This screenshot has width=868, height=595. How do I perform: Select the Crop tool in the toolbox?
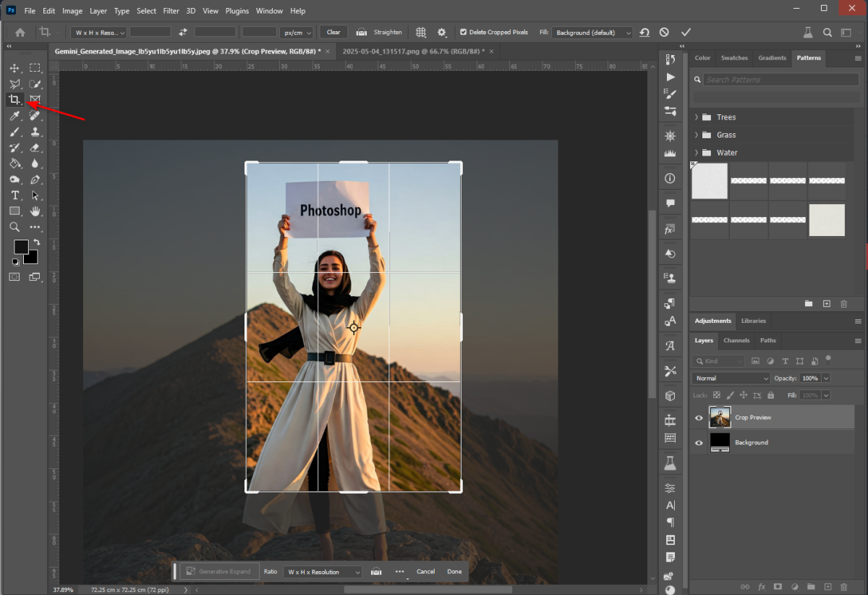pos(14,100)
